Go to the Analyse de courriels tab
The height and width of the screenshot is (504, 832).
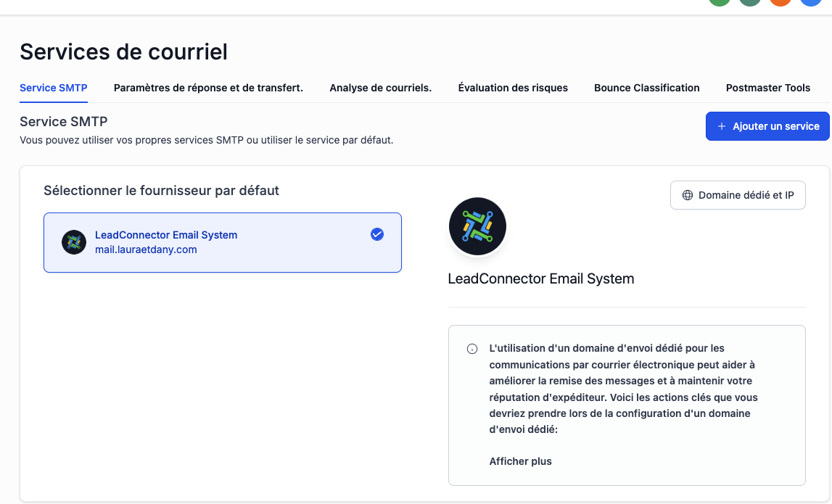[x=380, y=88]
